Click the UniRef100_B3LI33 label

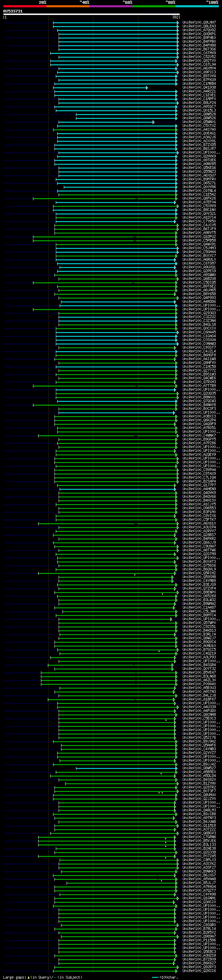[x=199, y=844]
